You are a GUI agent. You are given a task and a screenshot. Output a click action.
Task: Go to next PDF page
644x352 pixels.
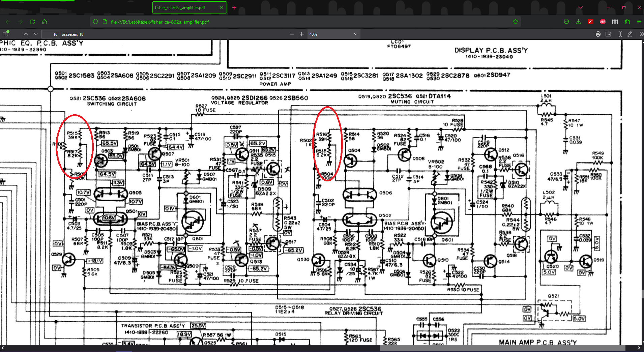point(35,34)
